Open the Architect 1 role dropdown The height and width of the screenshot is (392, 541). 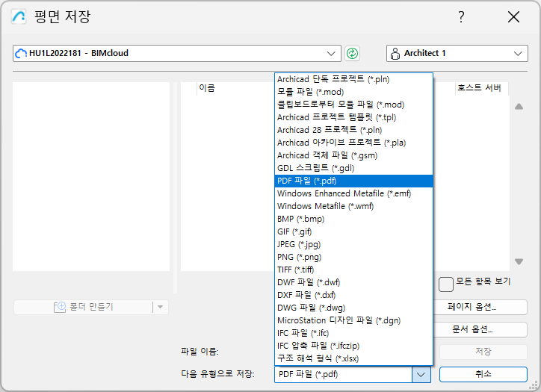click(457, 54)
